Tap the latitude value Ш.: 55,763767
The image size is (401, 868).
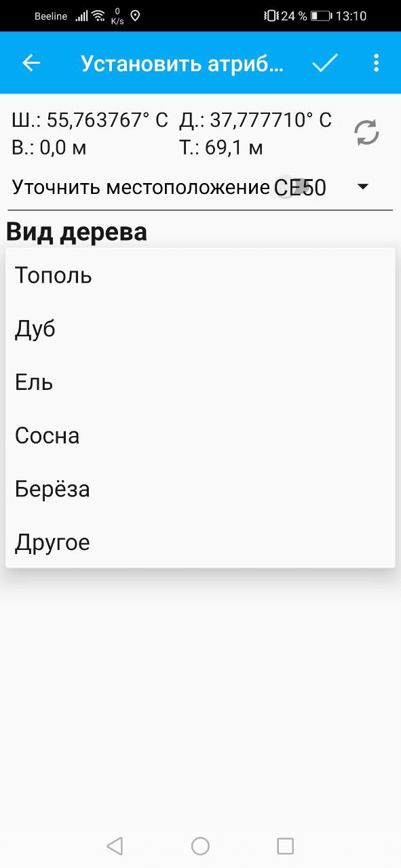coord(88,119)
